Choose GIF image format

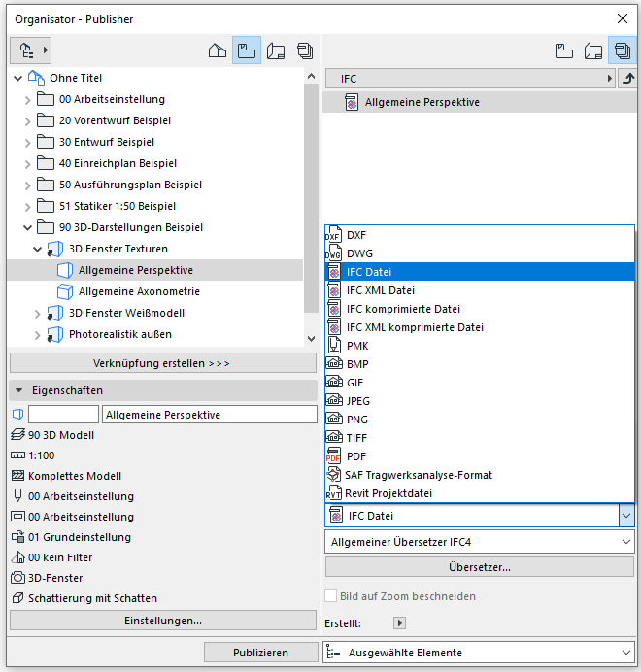point(480,383)
